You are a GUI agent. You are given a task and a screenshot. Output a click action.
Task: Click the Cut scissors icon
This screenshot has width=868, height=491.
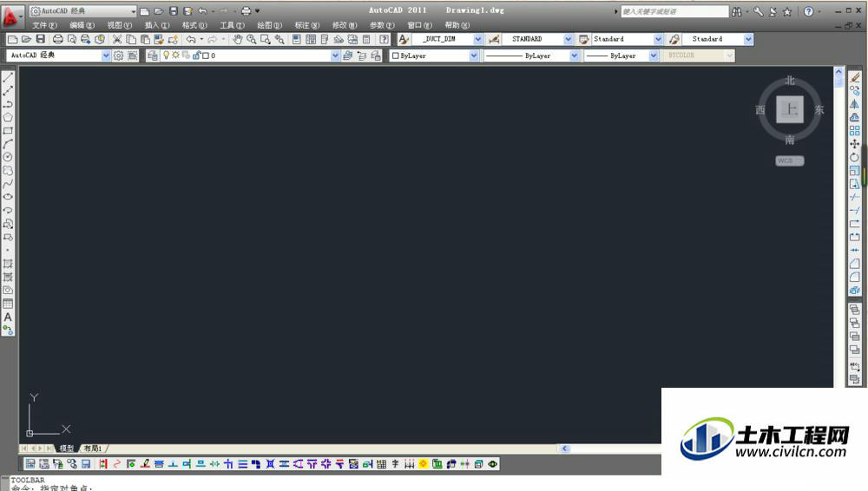point(117,39)
